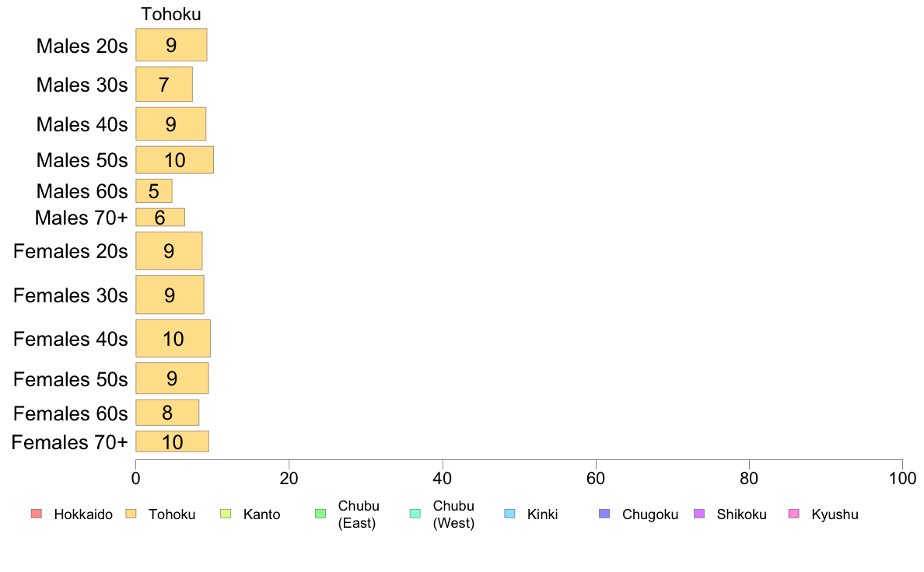Click the 100 tick on x-axis
This screenshot has height=572, width=924.
point(902,478)
